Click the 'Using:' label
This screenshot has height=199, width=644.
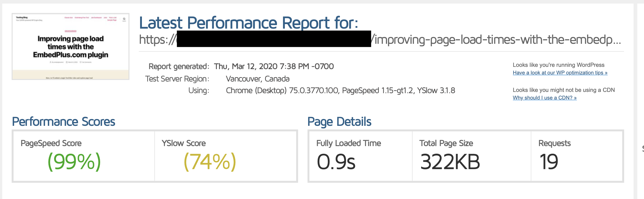click(199, 90)
